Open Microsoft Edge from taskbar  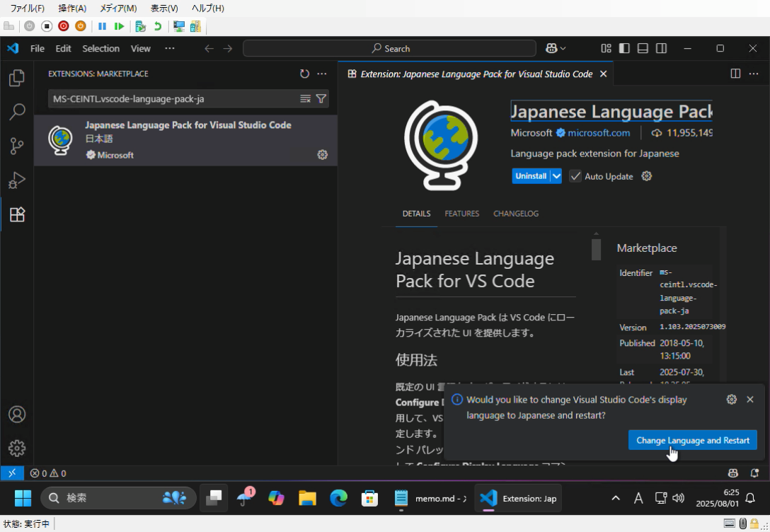pyautogui.click(x=338, y=498)
